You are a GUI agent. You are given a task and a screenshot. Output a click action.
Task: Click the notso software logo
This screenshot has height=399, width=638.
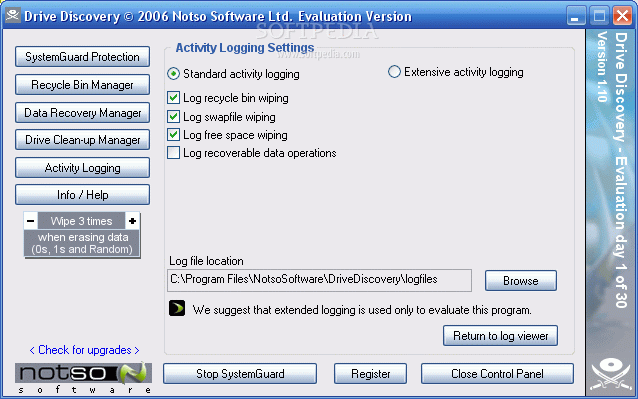point(83,378)
